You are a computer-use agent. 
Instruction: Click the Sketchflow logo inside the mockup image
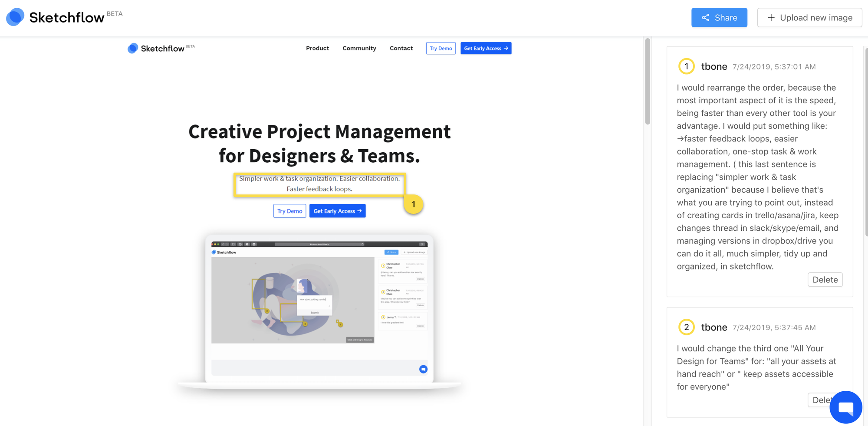coord(161,48)
